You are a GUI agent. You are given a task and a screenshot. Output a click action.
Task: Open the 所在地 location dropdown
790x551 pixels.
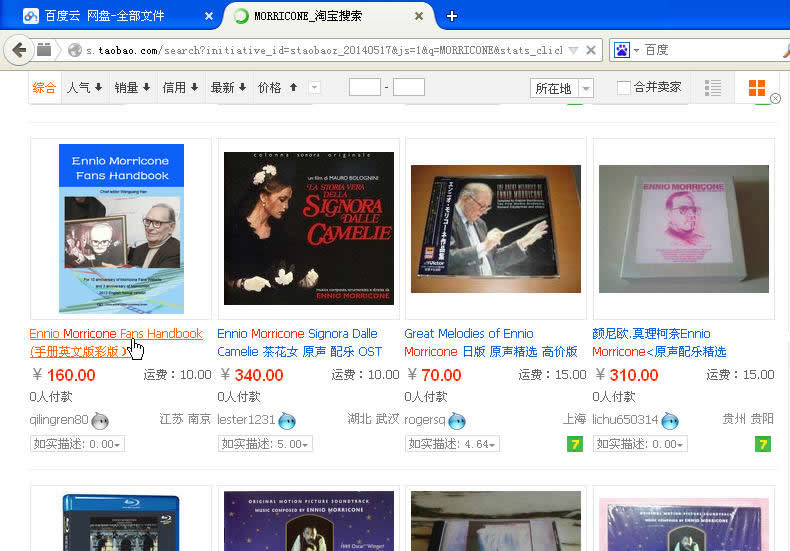click(x=562, y=88)
